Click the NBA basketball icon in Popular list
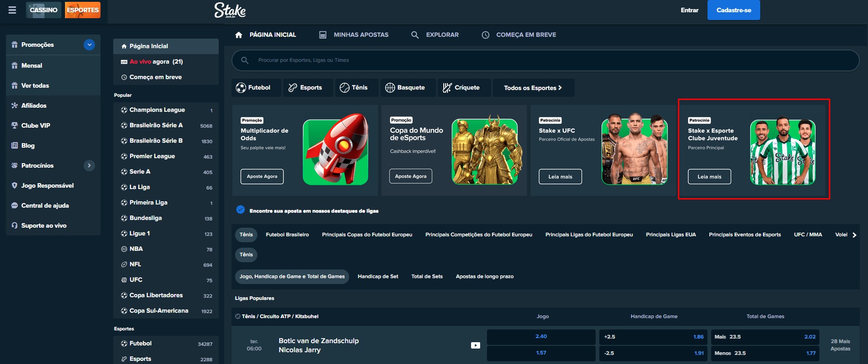Image resolution: width=868 pixels, height=364 pixels. [124, 249]
